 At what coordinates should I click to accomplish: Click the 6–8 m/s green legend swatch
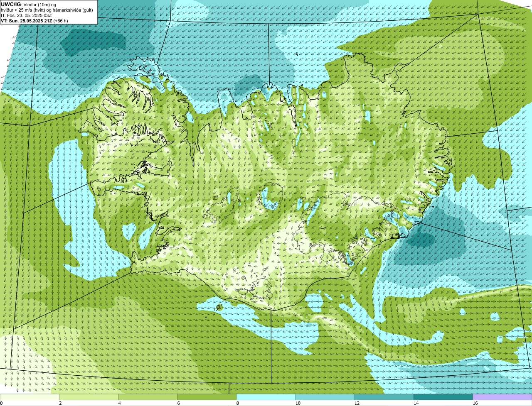(x=207, y=397)
